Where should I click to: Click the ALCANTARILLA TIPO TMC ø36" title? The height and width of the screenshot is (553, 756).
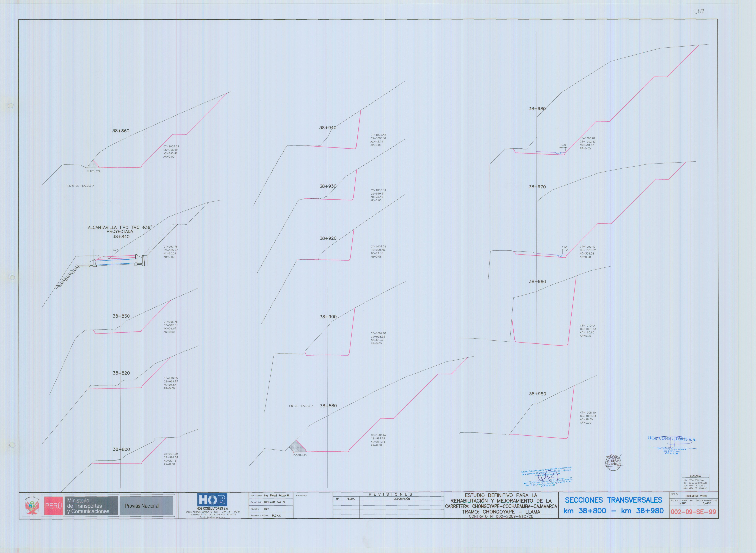(120, 228)
